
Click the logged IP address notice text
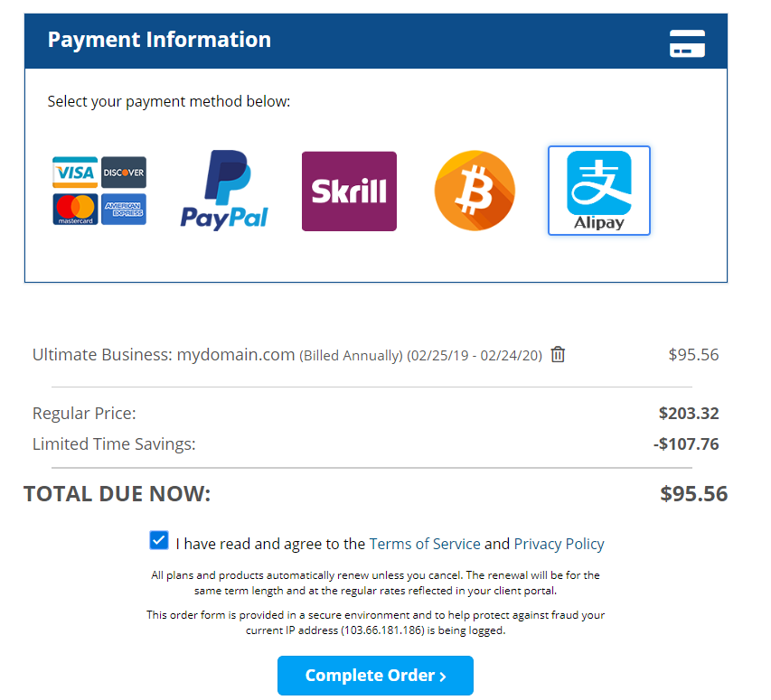pos(375,622)
